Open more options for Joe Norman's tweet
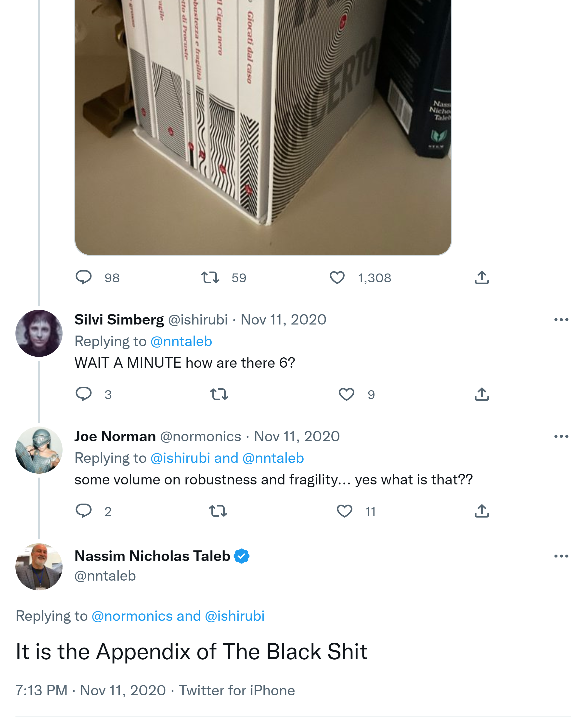 561,436
